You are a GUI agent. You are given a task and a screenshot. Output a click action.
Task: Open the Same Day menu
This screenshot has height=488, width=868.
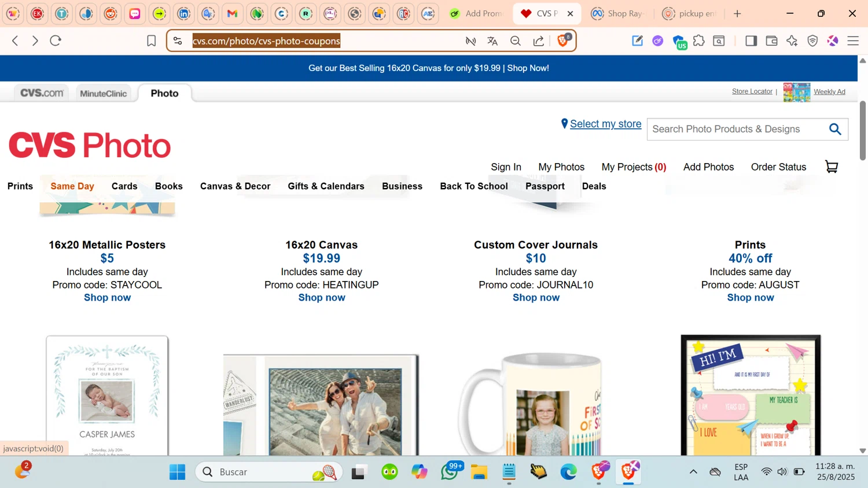coord(72,186)
